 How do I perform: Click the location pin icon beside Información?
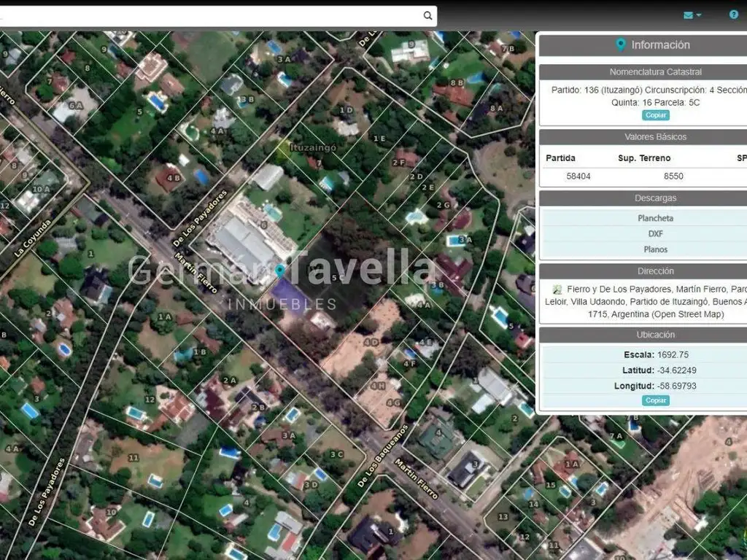click(x=620, y=44)
